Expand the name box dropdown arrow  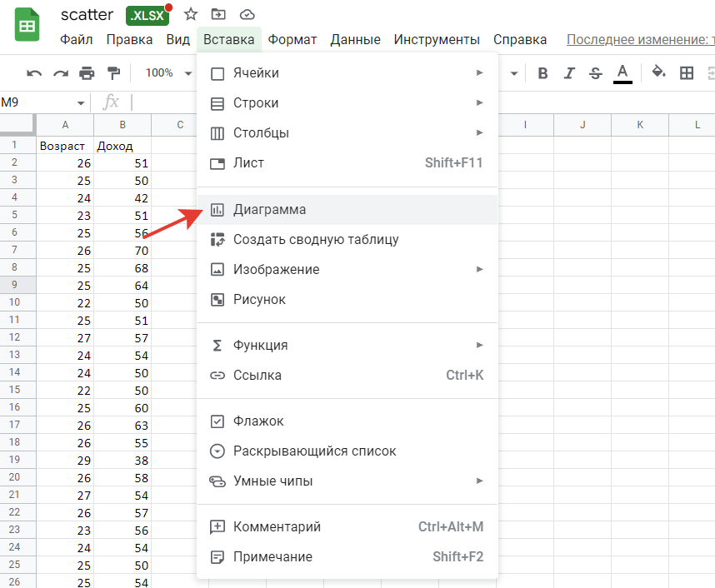81,102
